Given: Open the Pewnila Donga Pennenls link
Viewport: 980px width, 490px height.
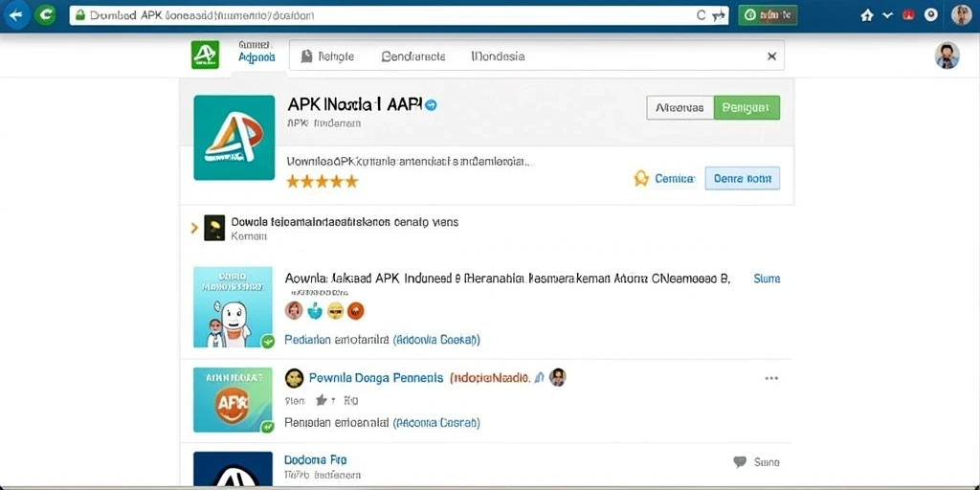Looking at the screenshot, I should click(376, 378).
